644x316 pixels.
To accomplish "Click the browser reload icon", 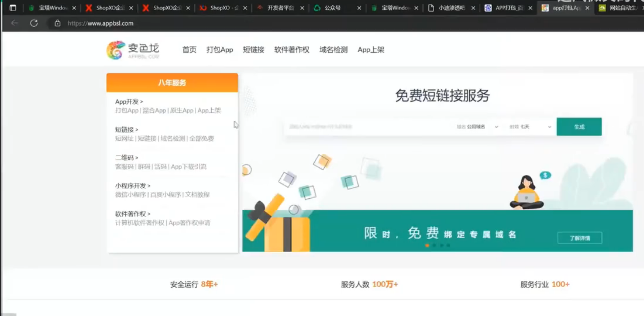I will [x=34, y=23].
